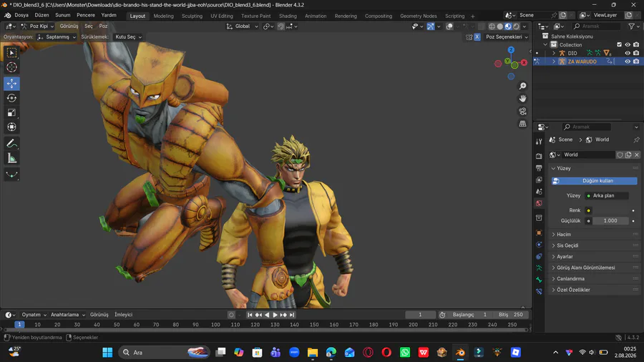Open the Bone properties tab

point(539,280)
